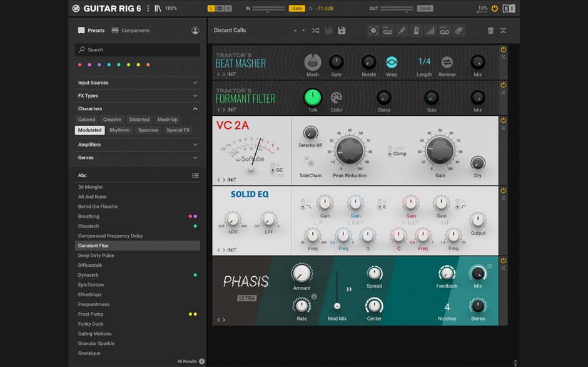Open Phasis rate sync clock icon
Image resolution: width=588 pixels, height=367 pixels.
(314, 297)
